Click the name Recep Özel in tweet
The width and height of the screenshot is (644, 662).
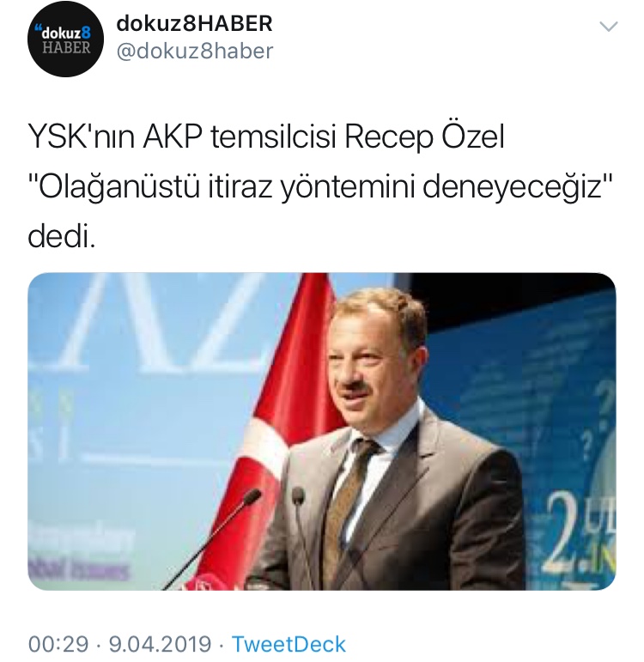click(x=425, y=137)
